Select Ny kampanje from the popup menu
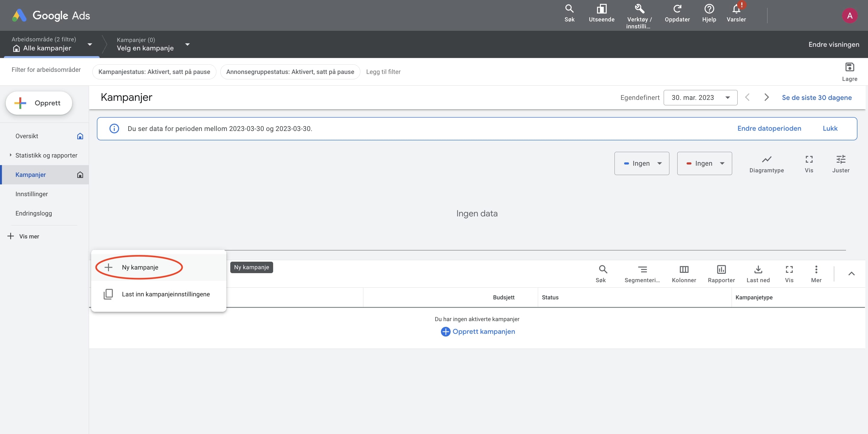868x434 pixels. tap(140, 267)
